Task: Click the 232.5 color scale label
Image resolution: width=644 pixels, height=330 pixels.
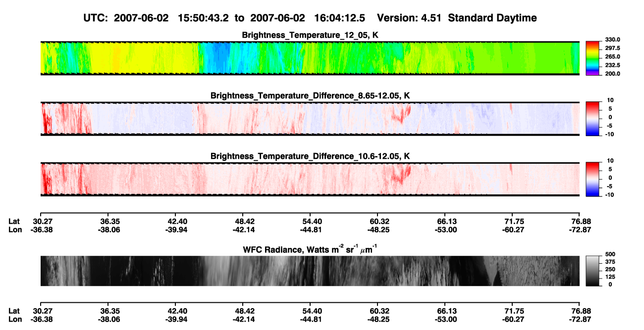Action: (x=613, y=65)
